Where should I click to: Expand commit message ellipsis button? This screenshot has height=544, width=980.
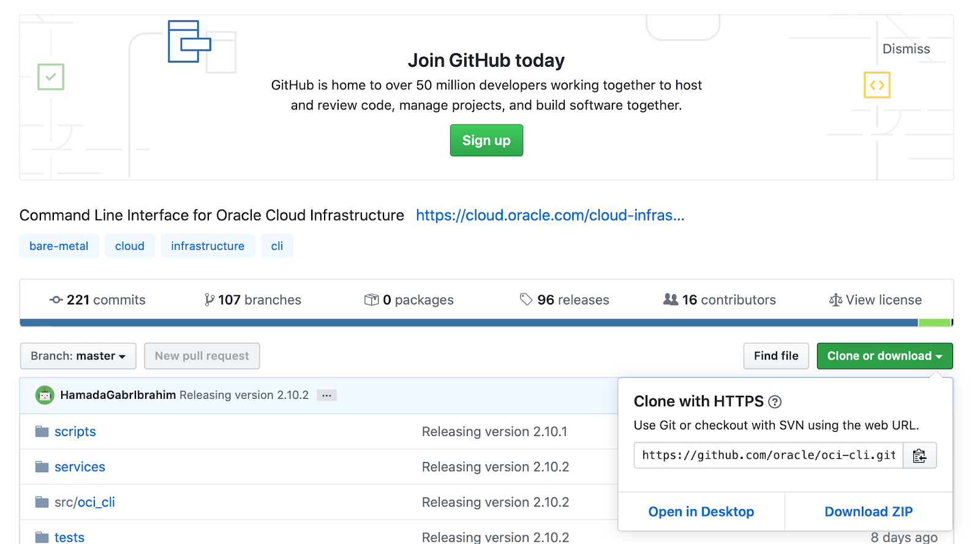point(326,395)
